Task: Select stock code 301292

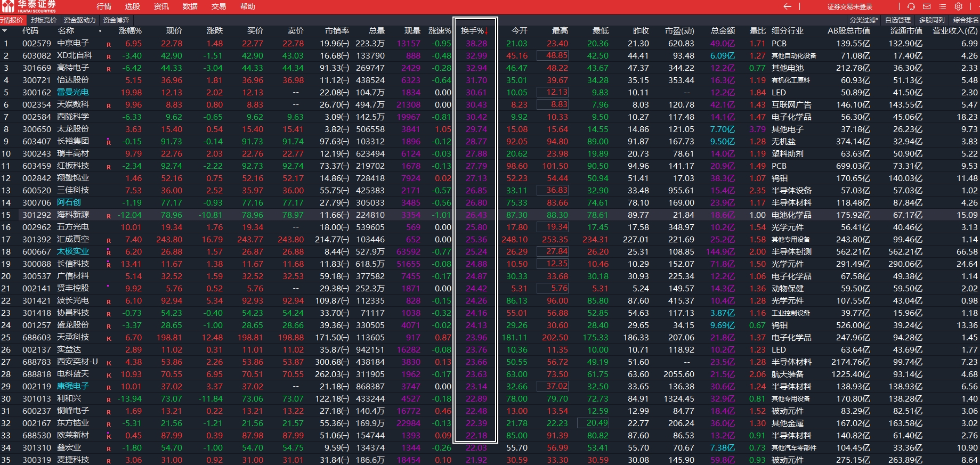Action: 37,215
